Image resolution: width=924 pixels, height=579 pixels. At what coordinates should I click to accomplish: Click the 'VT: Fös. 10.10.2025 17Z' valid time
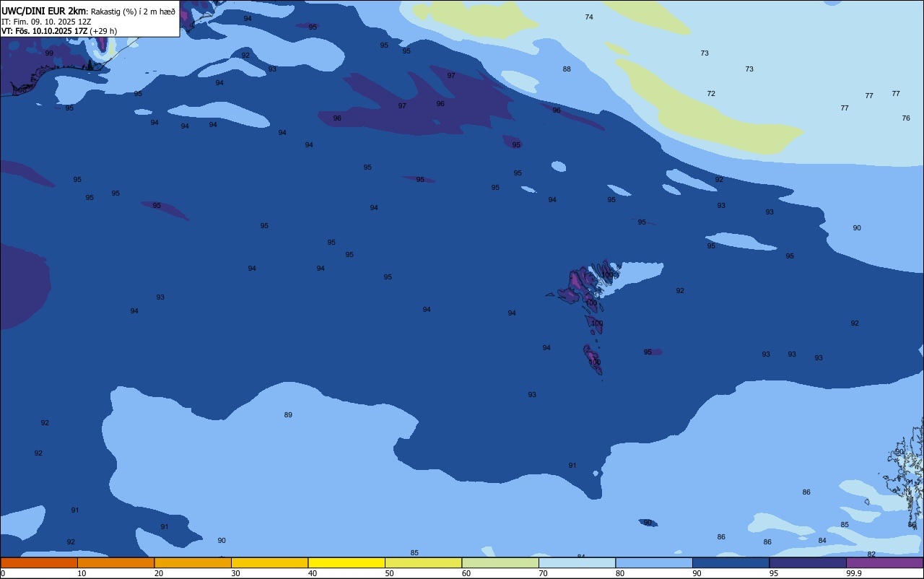44,31
